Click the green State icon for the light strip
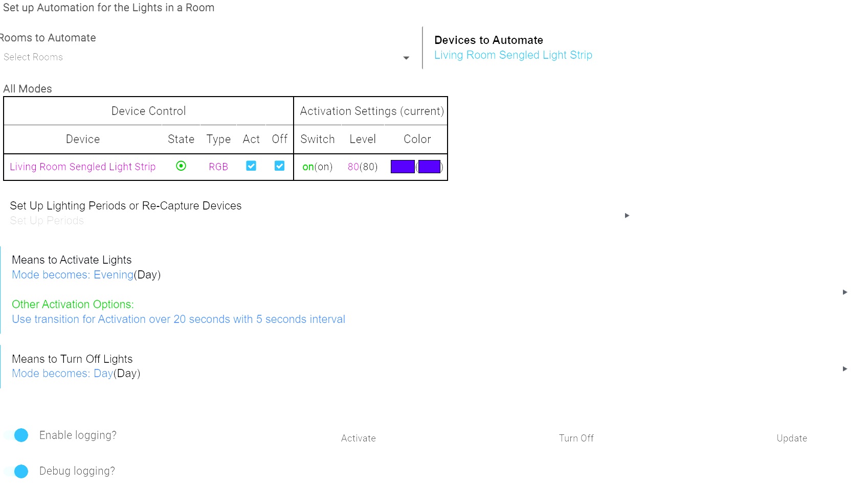Image resolution: width=868 pixels, height=487 pixels. point(181,166)
